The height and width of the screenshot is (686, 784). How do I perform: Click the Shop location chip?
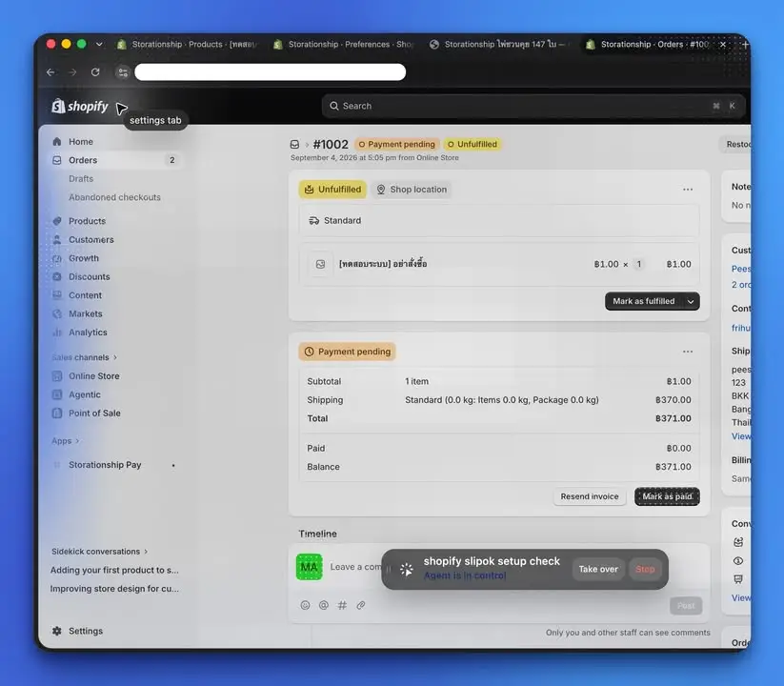click(x=412, y=190)
